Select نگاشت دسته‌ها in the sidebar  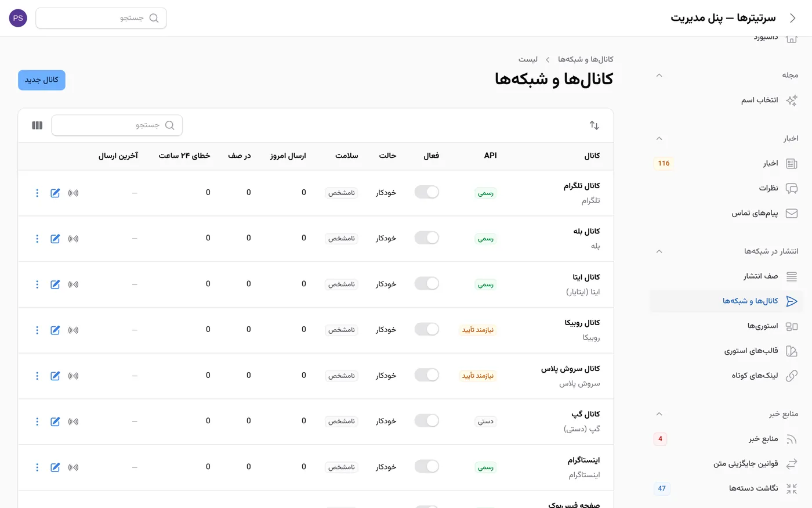tap(726, 488)
